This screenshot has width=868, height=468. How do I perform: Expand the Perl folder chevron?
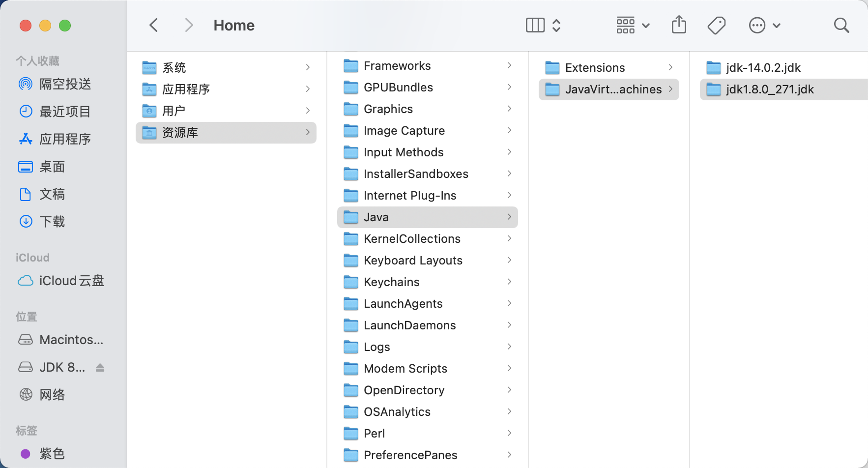509,433
